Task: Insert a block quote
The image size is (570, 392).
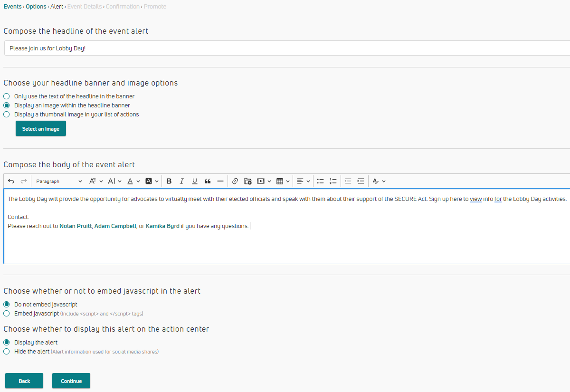Action: click(x=208, y=181)
